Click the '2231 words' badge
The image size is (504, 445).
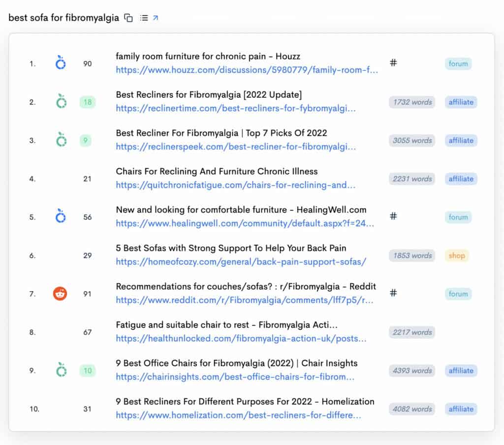pos(412,179)
